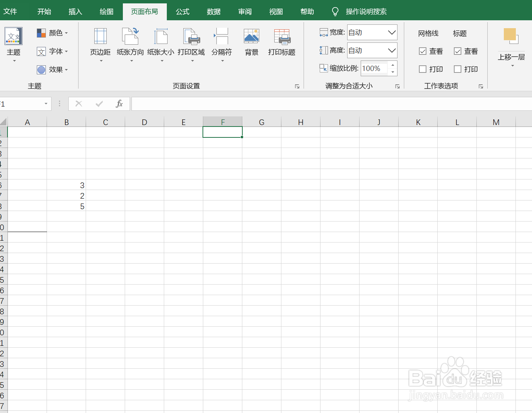Switch to the Home (开始) tab
The image size is (532, 413).
click(44, 12)
